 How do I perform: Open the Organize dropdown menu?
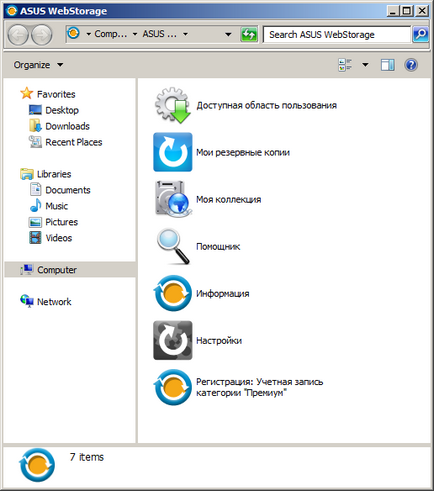click(x=38, y=65)
